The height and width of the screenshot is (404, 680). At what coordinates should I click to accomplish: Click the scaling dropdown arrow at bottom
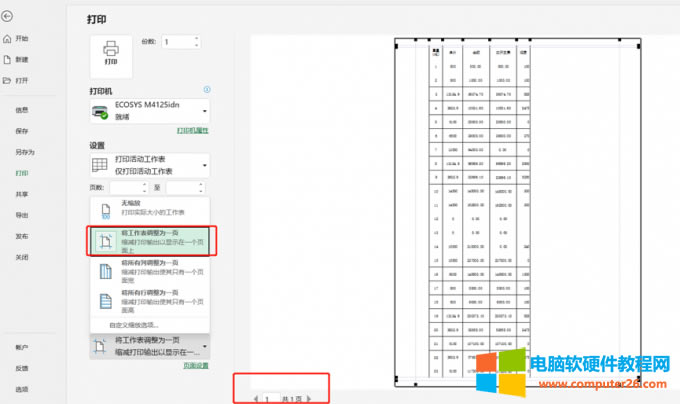click(x=205, y=346)
